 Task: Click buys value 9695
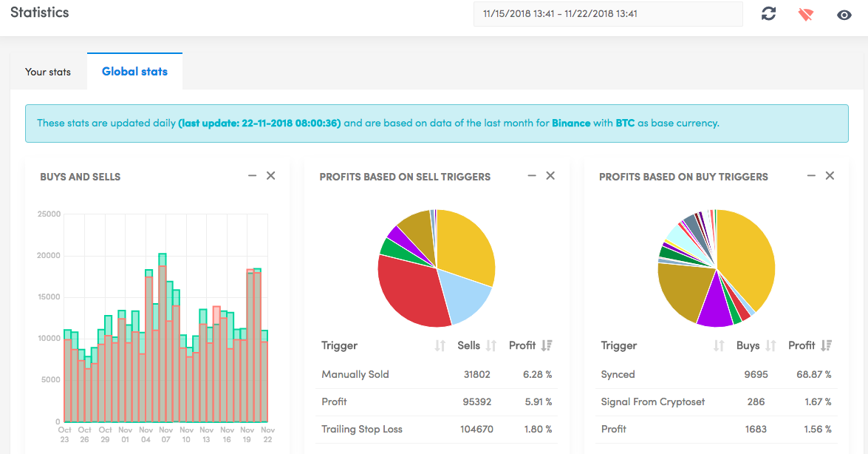756,374
